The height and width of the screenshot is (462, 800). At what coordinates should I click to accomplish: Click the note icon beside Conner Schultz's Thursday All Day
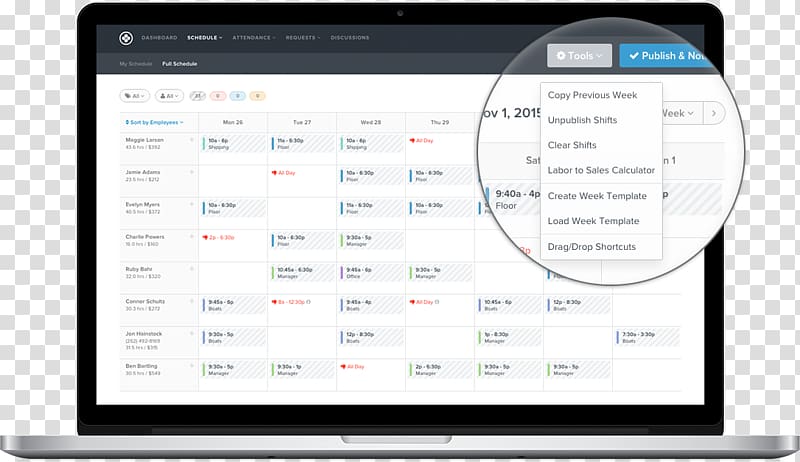tap(437, 302)
